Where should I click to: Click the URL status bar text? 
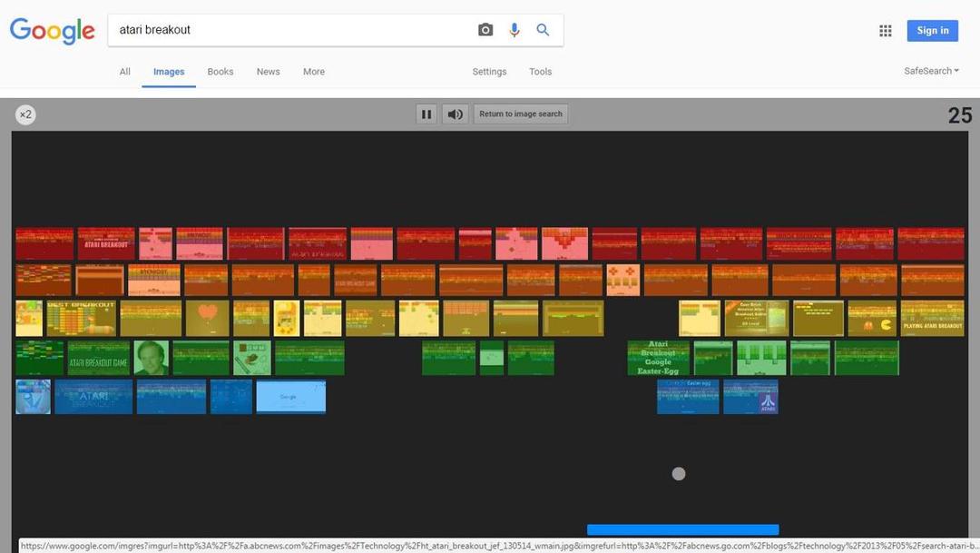click(499, 546)
